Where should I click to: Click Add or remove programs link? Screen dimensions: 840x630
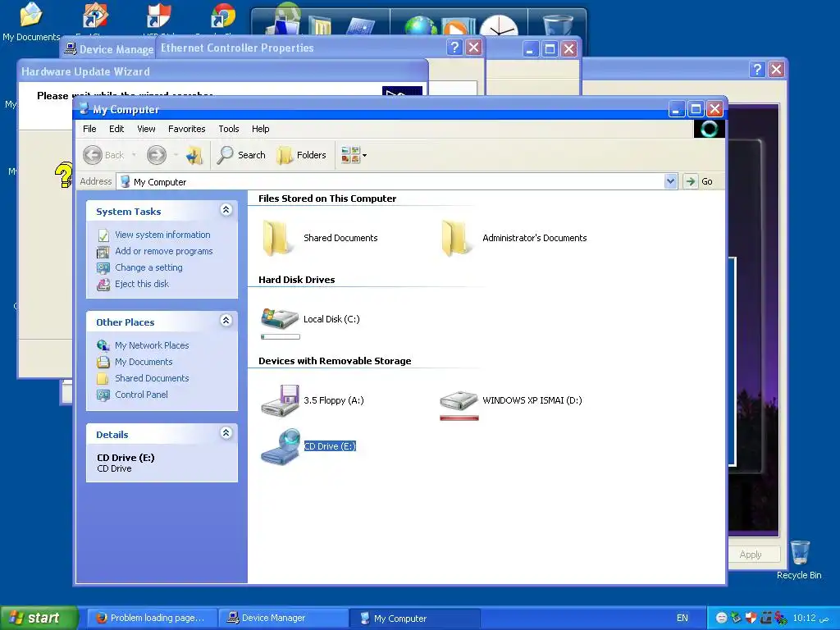point(163,251)
